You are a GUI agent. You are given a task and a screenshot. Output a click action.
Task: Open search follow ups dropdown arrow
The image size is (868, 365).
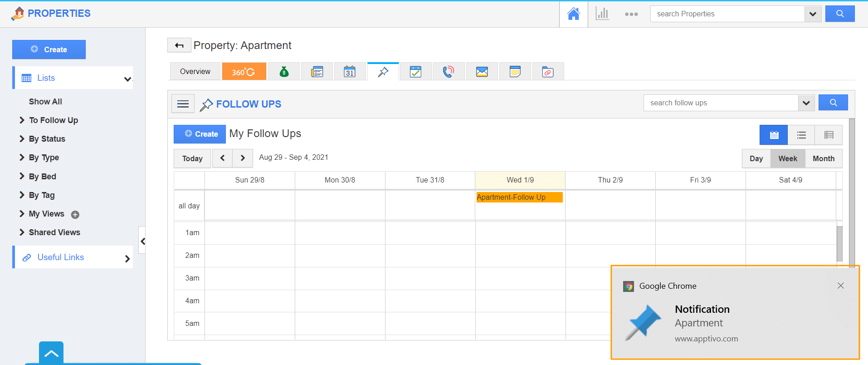806,103
